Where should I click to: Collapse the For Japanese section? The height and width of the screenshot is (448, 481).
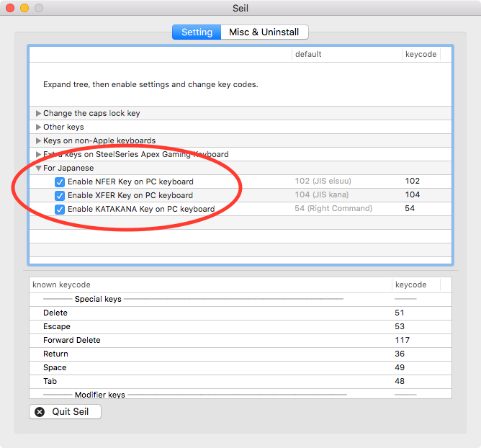point(38,168)
